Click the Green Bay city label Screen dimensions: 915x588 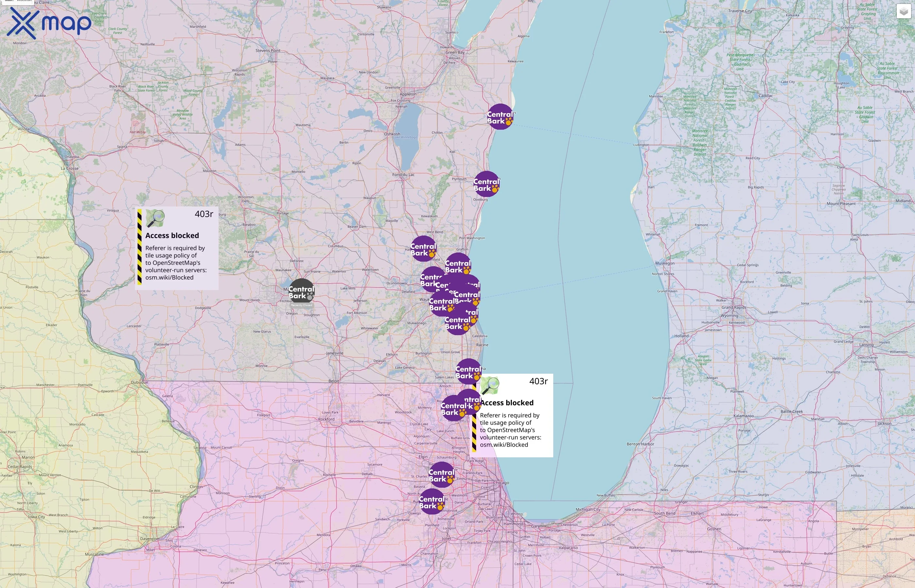point(455,52)
